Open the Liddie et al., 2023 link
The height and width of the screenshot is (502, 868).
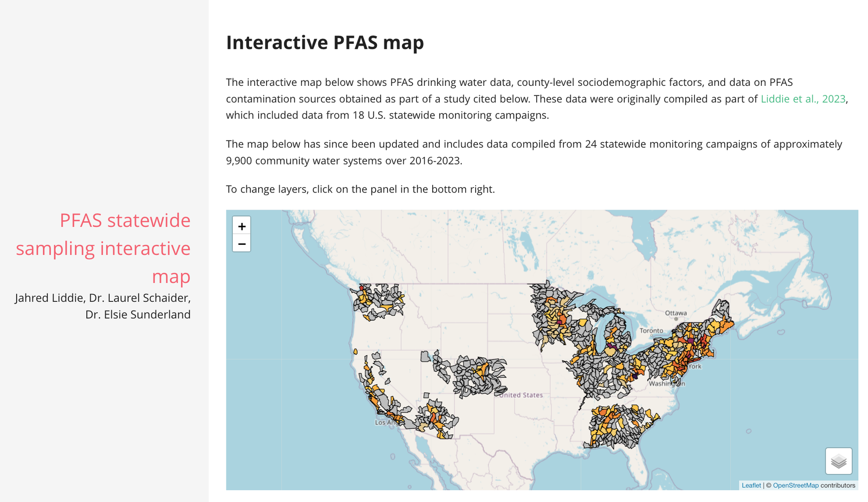click(802, 99)
